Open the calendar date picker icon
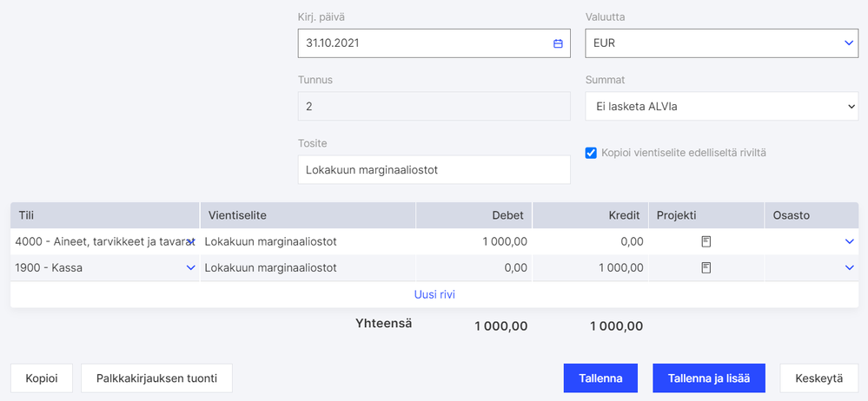868x401 pixels. pyautogui.click(x=558, y=43)
